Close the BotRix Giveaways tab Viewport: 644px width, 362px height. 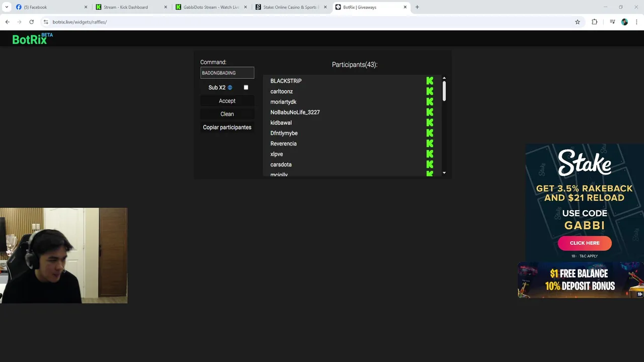click(405, 7)
